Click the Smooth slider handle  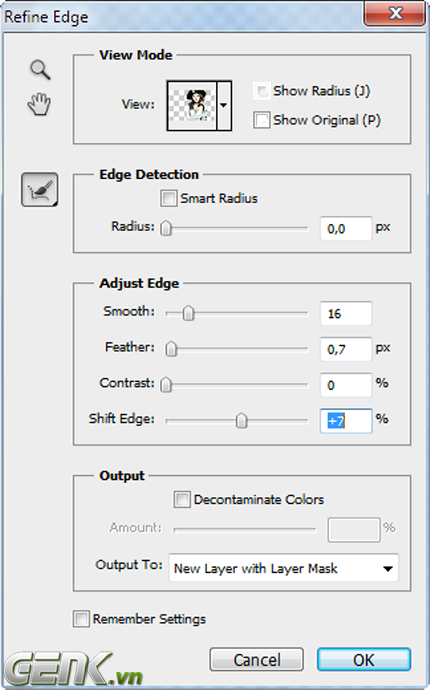point(188,313)
